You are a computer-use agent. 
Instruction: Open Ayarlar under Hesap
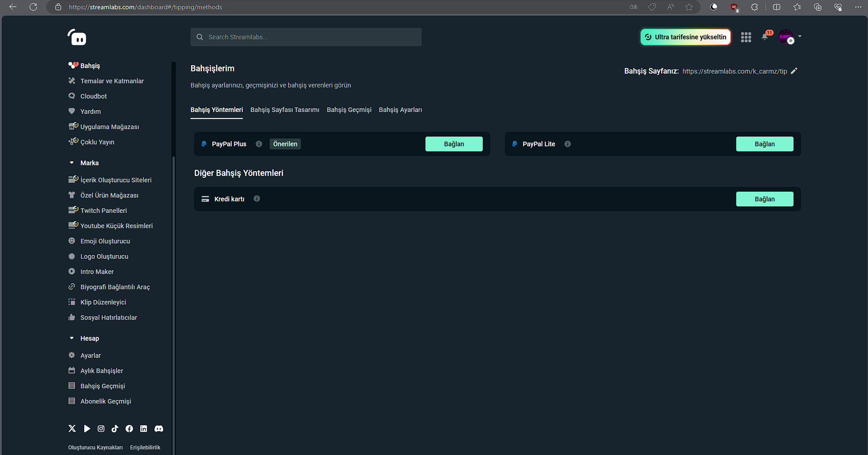coord(91,355)
